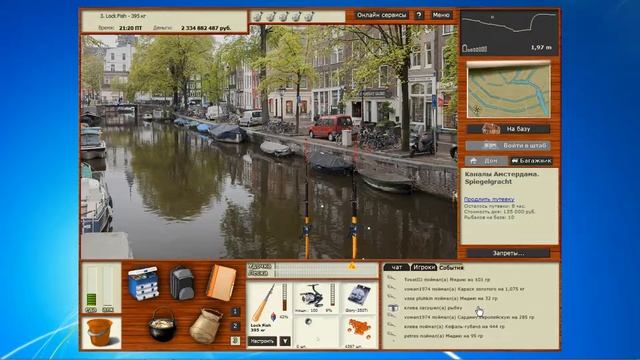
Task: Click the rod wear vertical gauge
Action: [284, 297]
